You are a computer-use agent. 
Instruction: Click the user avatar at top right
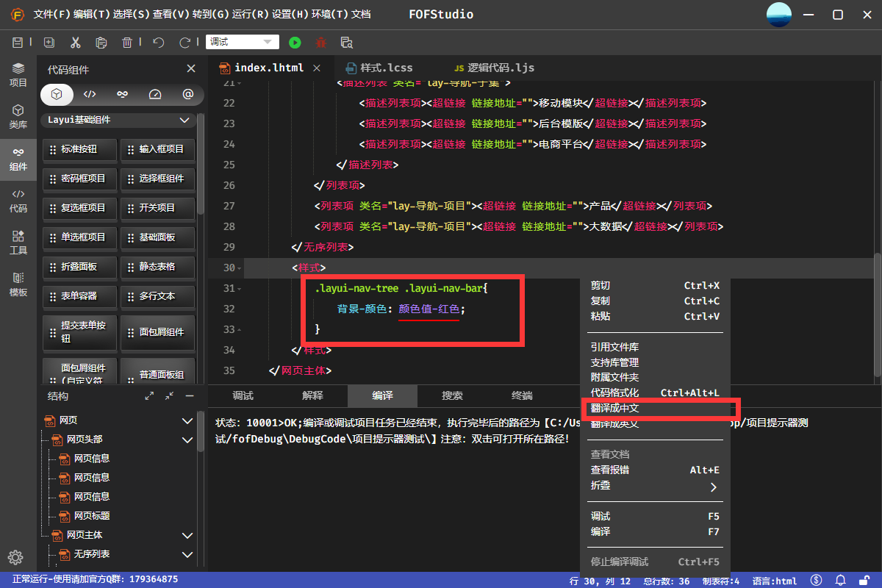click(779, 15)
